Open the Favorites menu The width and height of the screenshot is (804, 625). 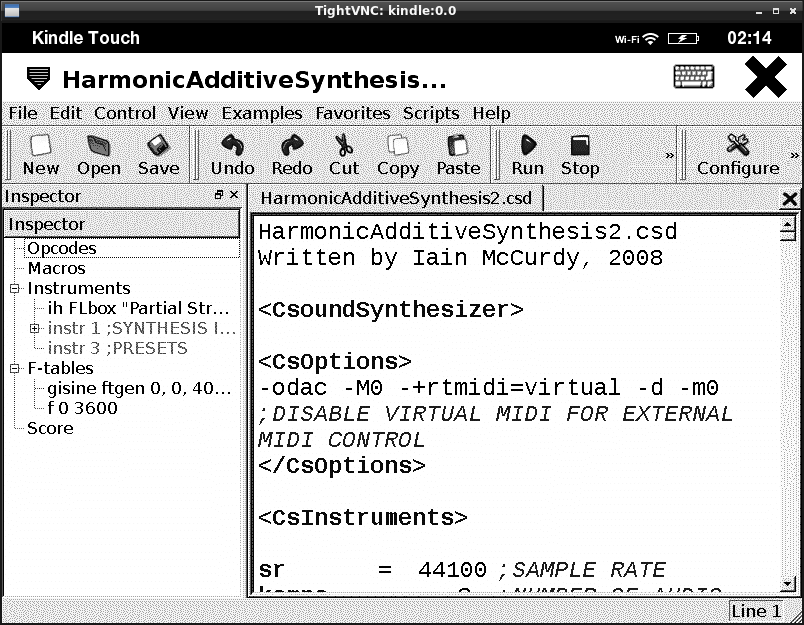(x=353, y=113)
